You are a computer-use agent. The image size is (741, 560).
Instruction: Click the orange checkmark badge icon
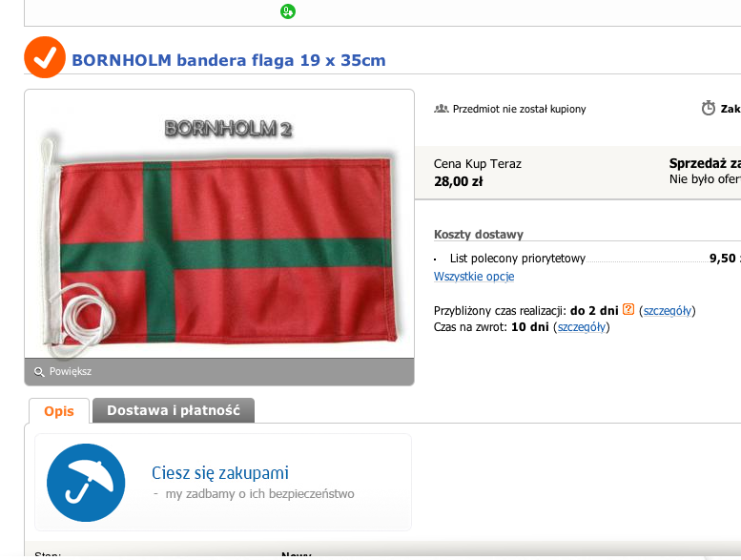[45, 57]
